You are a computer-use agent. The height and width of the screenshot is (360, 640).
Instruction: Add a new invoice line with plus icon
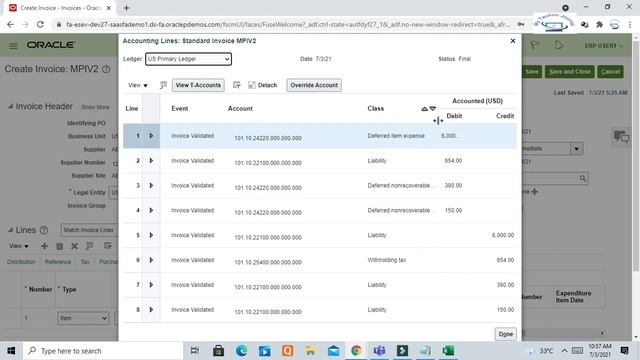[x=44, y=246]
